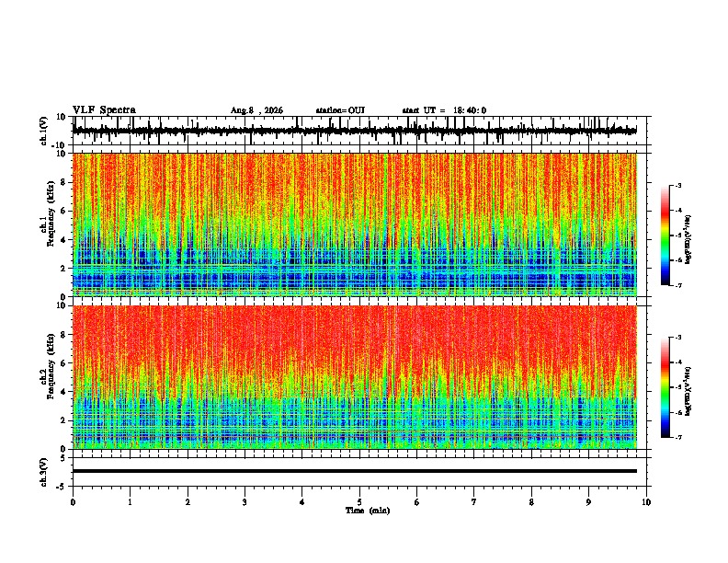Click the "station=OUI" header label
Screen dimensions: 728x563
pyautogui.click(x=340, y=110)
